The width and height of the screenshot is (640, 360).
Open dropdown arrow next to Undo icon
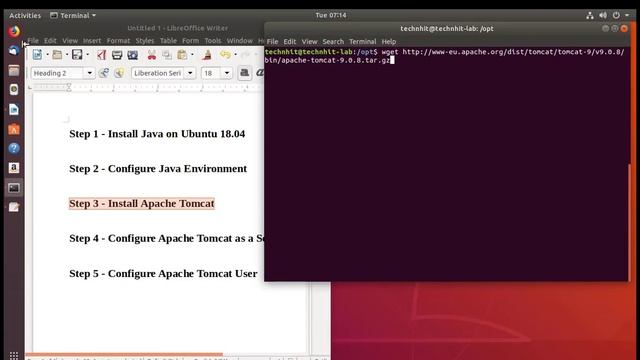(235, 54)
